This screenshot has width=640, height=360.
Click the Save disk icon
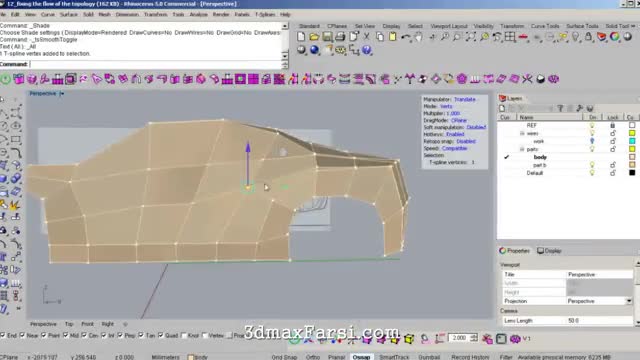(x=327, y=37)
